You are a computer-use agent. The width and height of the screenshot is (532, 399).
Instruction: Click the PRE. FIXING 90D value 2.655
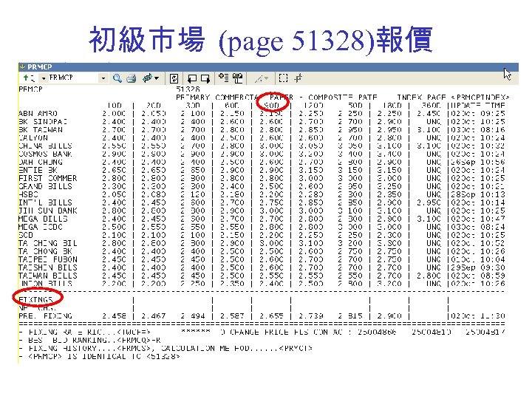[271, 316]
